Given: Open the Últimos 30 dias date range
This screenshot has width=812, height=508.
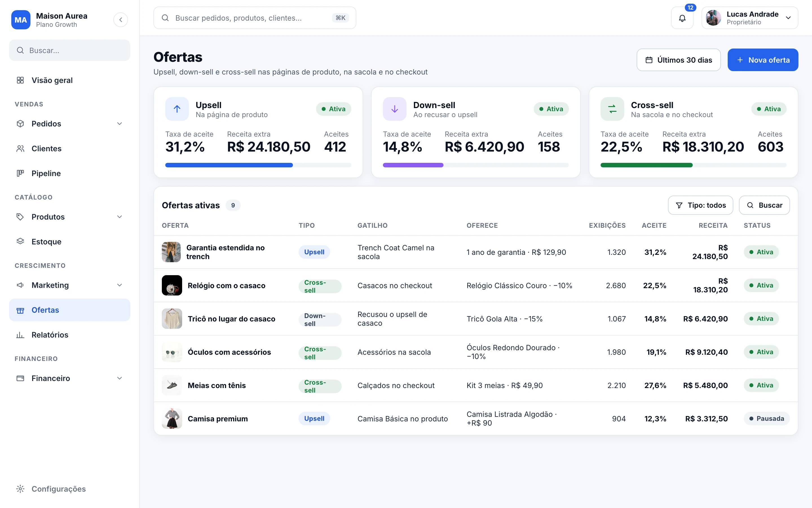Looking at the screenshot, I should (678, 60).
